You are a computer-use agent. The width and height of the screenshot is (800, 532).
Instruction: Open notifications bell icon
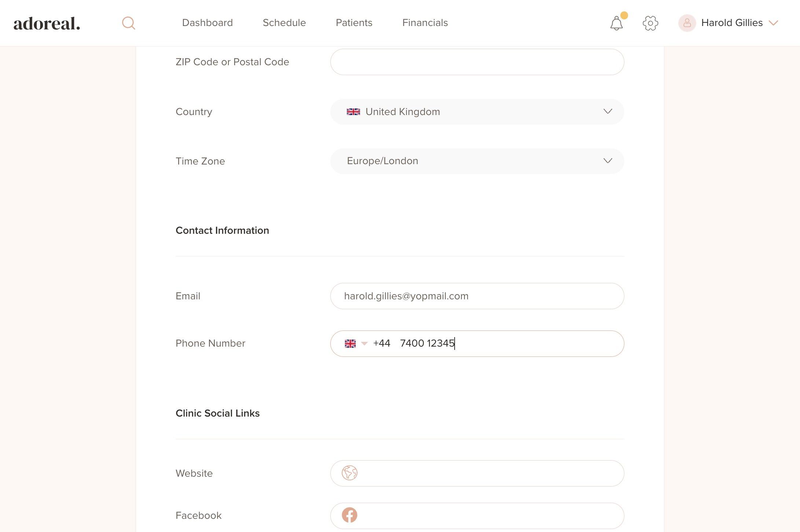coord(616,23)
